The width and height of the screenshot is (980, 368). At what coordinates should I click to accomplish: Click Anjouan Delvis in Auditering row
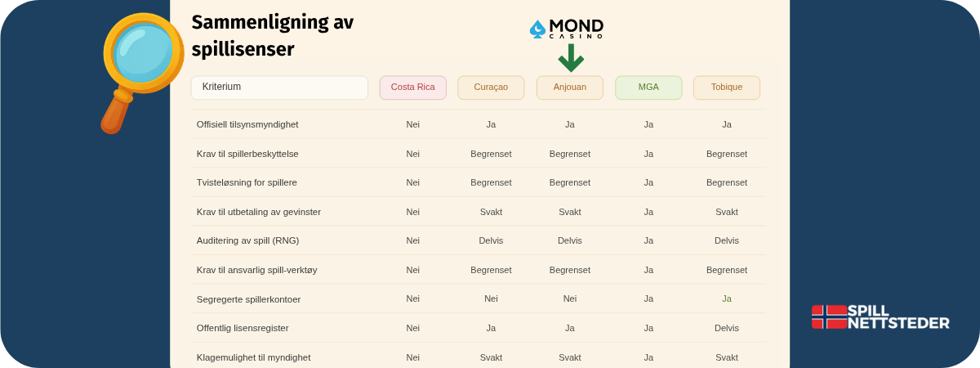(570, 240)
